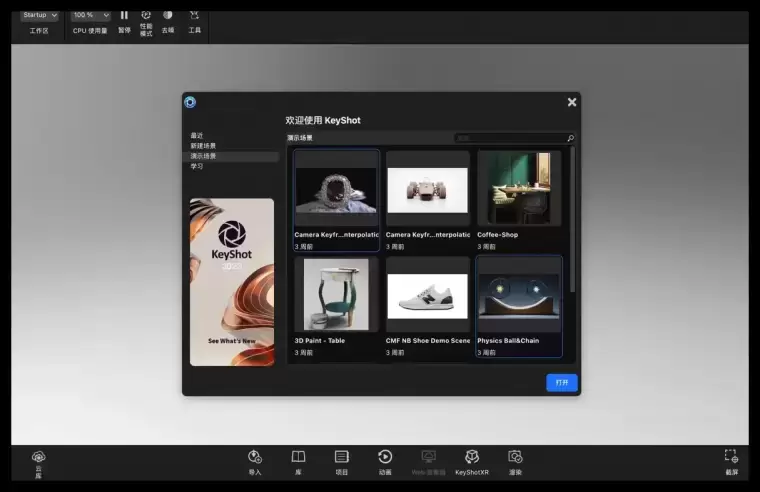Select 最近 in the welcome sidebar
Image resolution: width=760 pixels, height=492 pixels.
click(197, 135)
